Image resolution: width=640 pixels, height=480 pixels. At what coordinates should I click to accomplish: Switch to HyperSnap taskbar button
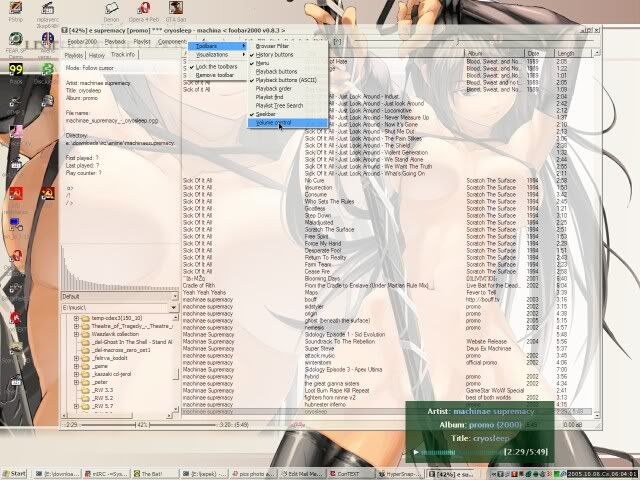coord(400,474)
